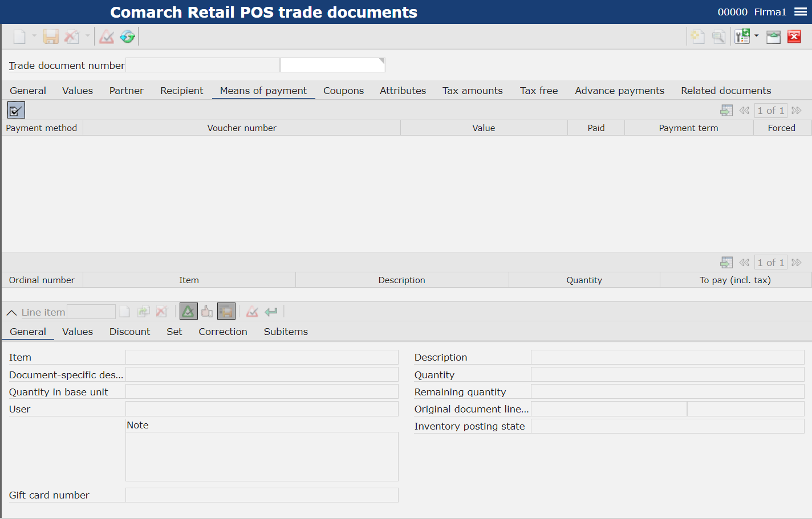Click the new line item icon
The height and width of the screenshot is (519, 812).
point(124,312)
